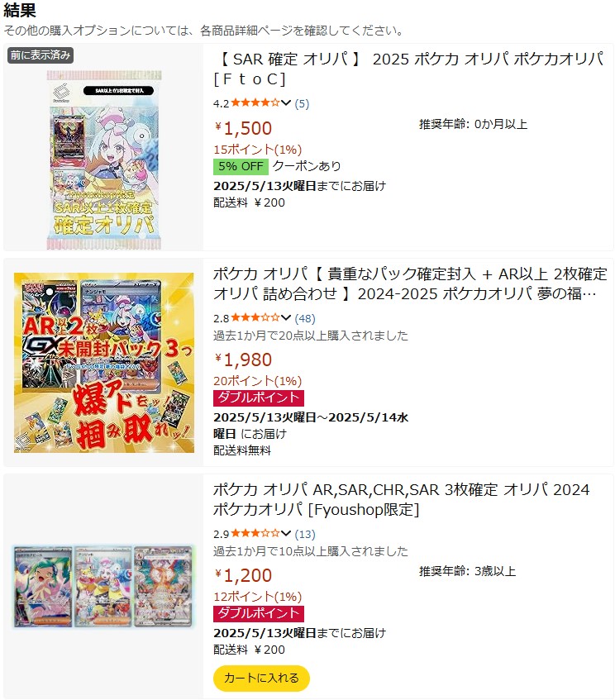Viewport: 615px width, 700px height.
Task: Open the (13) reviews count link
Action: (x=305, y=534)
